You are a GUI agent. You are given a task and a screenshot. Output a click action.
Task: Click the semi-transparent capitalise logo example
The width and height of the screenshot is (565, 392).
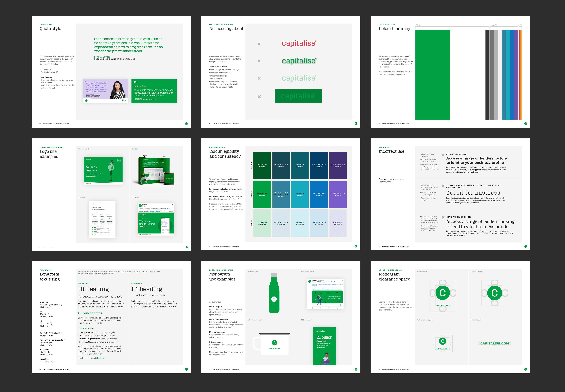[x=299, y=78]
